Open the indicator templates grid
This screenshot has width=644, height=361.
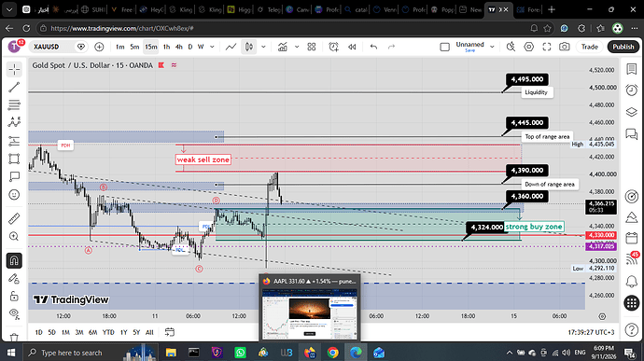[312, 47]
